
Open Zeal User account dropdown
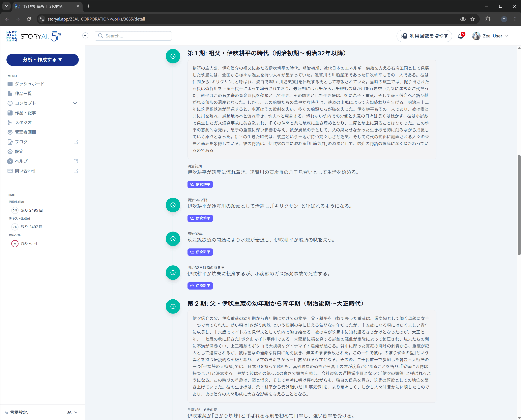[x=490, y=36]
